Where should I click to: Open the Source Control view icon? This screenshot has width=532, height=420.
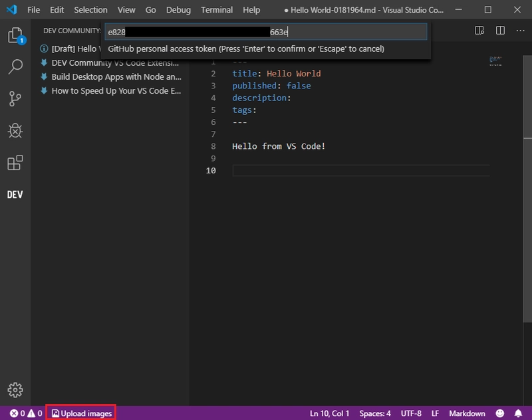pos(15,98)
